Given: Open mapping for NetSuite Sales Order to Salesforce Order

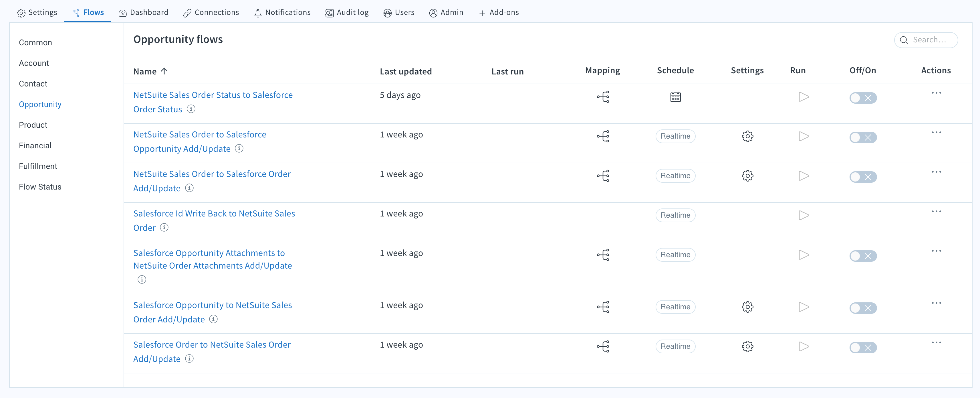Looking at the screenshot, I should tap(603, 176).
